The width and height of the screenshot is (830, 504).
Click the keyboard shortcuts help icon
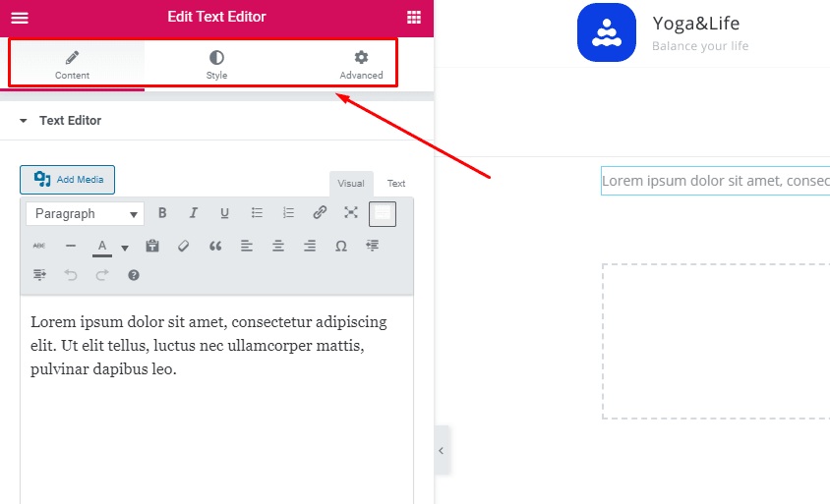pyautogui.click(x=134, y=275)
